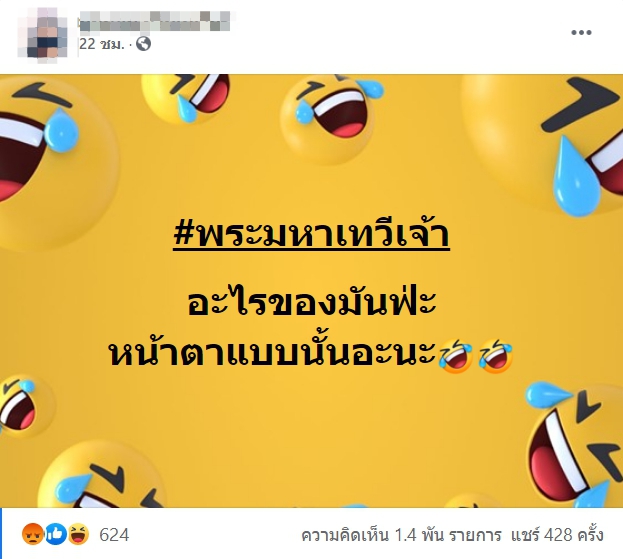Click the small laughing emoji on left edge
This screenshot has width=623, height=559.
24,405
